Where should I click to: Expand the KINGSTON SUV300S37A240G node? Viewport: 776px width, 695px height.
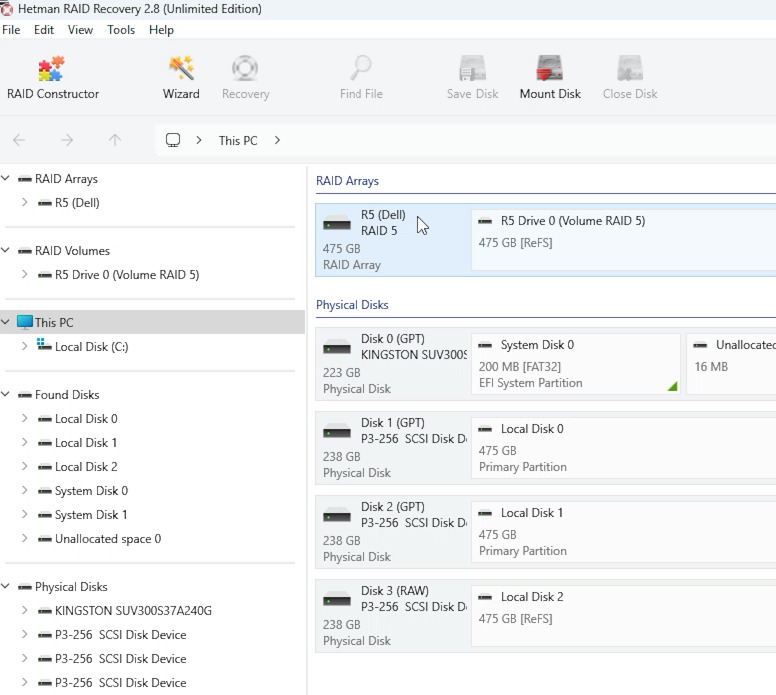point(24,610)
